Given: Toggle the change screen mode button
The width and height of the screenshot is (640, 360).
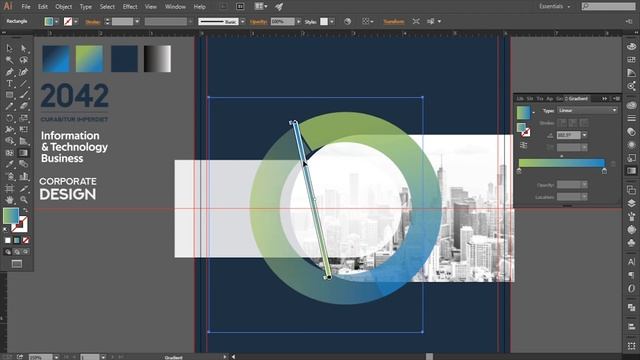Looking at the screenshot, I should click(x=17, y=264).
